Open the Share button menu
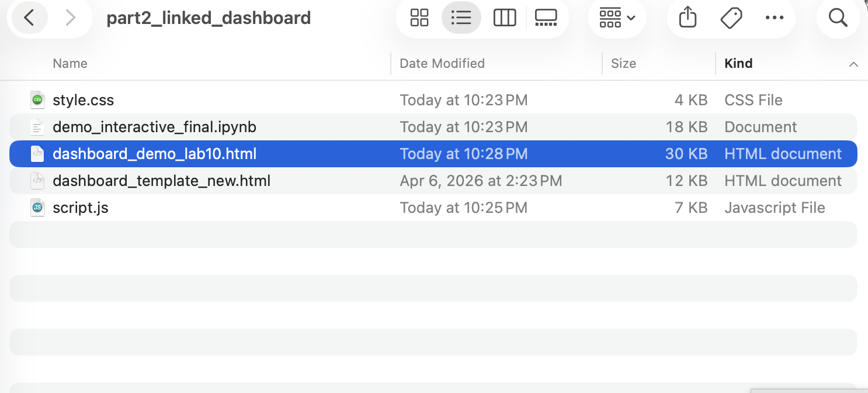Screen dimensions: 868x393 (688, 18)
